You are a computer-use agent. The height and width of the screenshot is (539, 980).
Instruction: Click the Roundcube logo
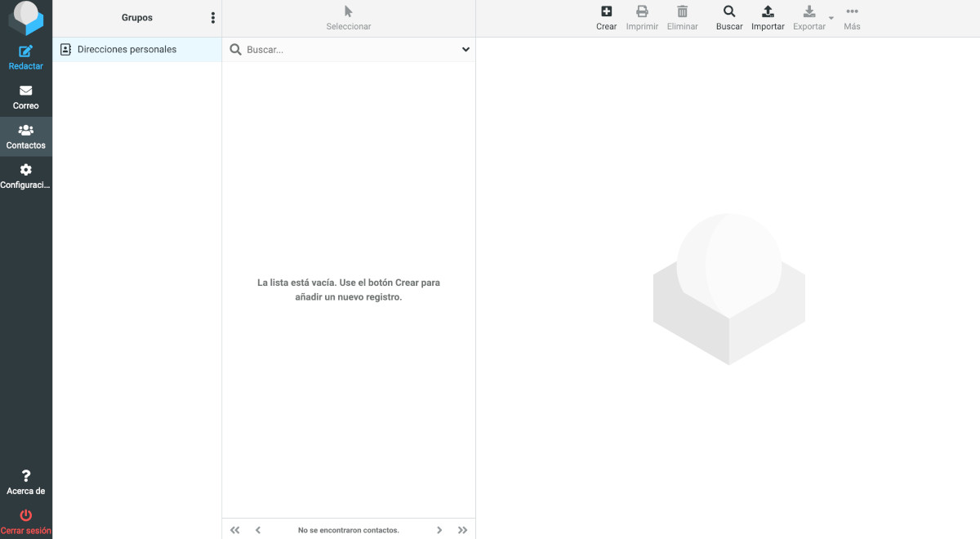click(26, 17)
